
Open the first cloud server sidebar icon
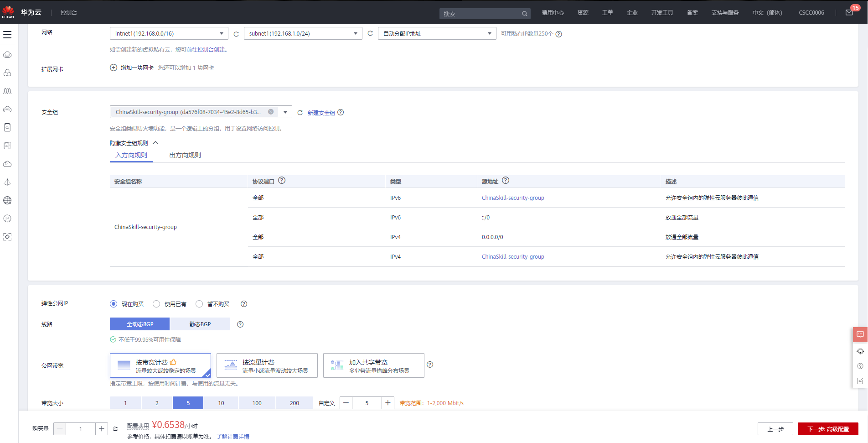(7, 55)
